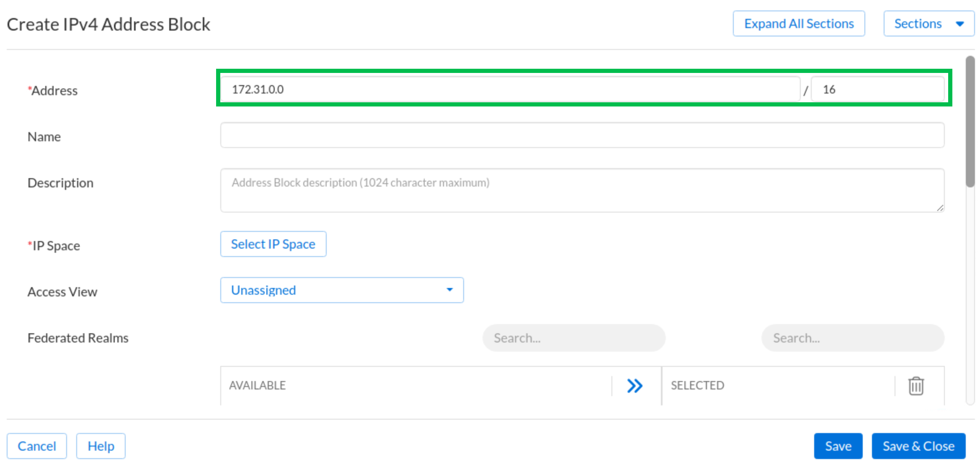
Task: Click Select IP Space button
Action: 273,244
